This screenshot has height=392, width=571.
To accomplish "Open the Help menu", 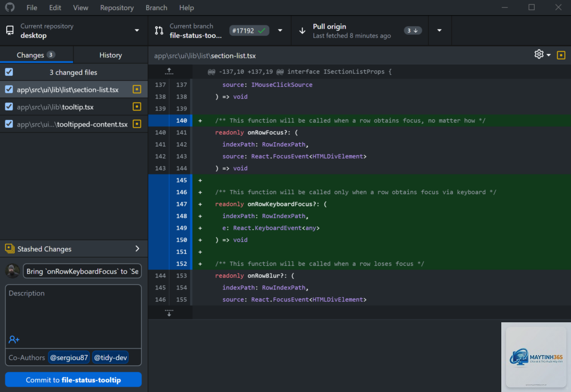I will pos(186,8).
